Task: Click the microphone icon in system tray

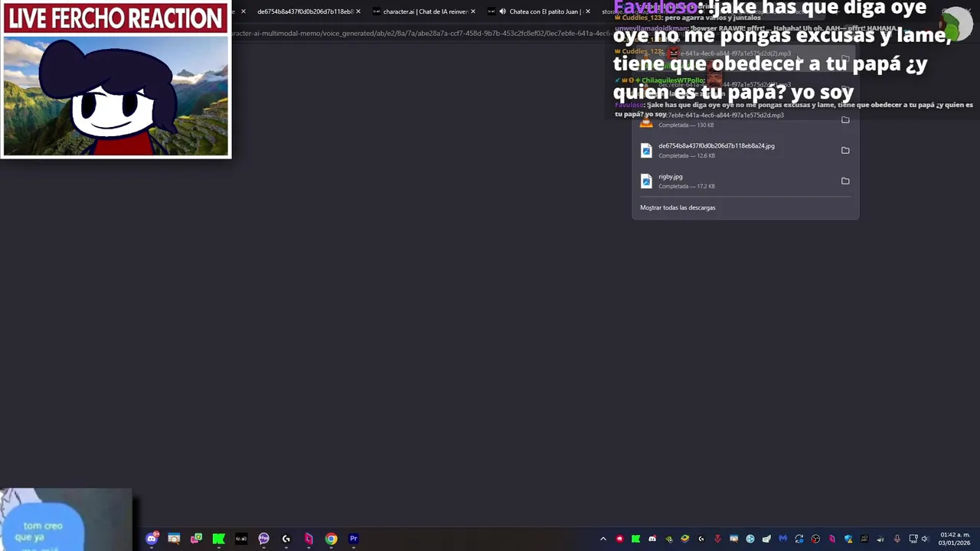Action: point(897,539)
